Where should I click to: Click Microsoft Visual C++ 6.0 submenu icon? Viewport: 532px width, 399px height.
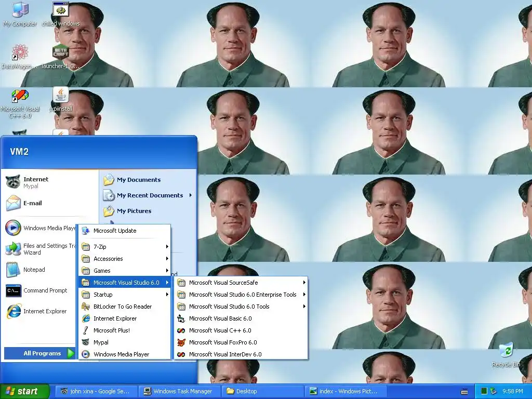181,330
